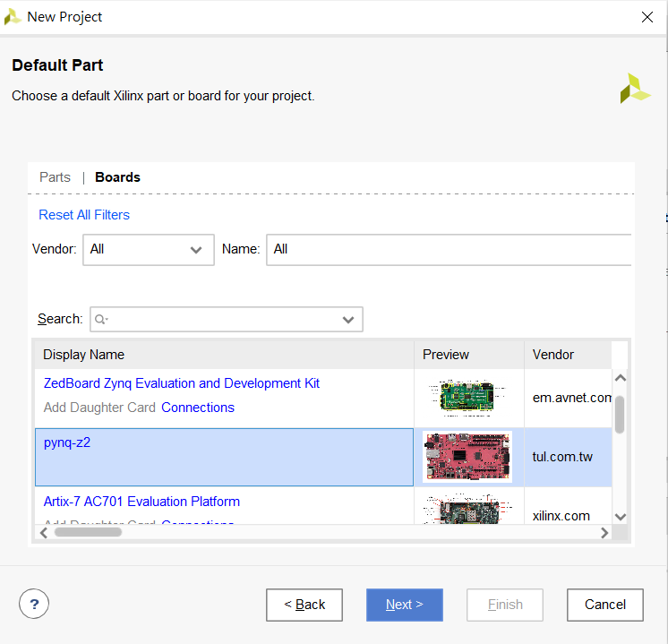This screenshot has height=644, width=668.
Task: Click the Preview column header
Action: (468, 355)
